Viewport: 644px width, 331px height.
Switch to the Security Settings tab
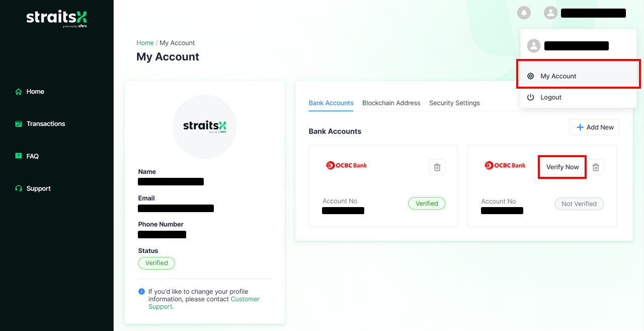click(454, 103)
